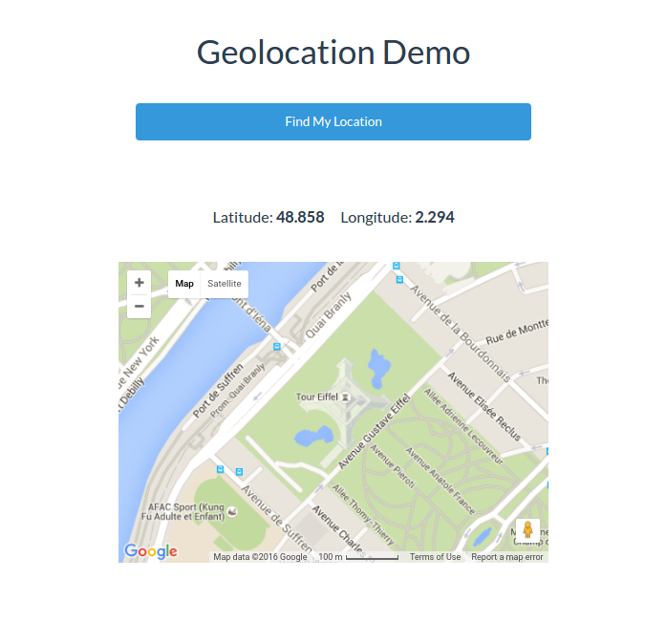This screenshot has width=666, height=644.
Task: Click transit stop icon near Quai Branly
Action: [277, 347]
